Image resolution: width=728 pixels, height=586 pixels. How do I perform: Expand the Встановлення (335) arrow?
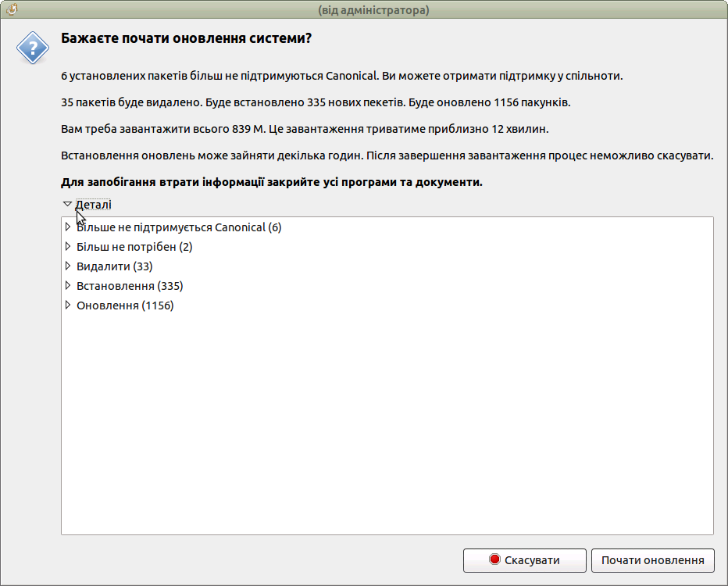68,285
